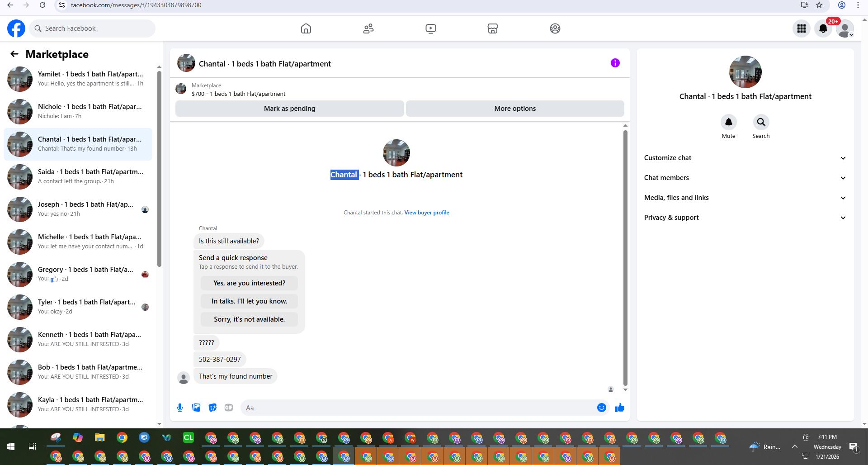Viewport: 868px width, 465px height.
Task: Reload page with browser refresh icon
Action: coord(42,5)
